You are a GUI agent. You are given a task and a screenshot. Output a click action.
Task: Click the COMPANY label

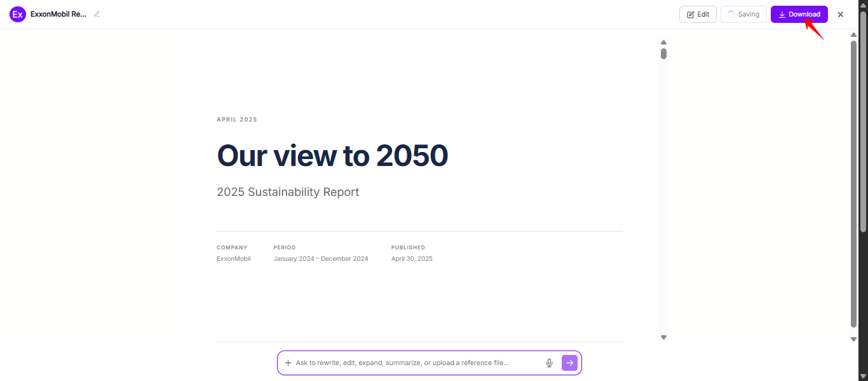pos(232,247)
